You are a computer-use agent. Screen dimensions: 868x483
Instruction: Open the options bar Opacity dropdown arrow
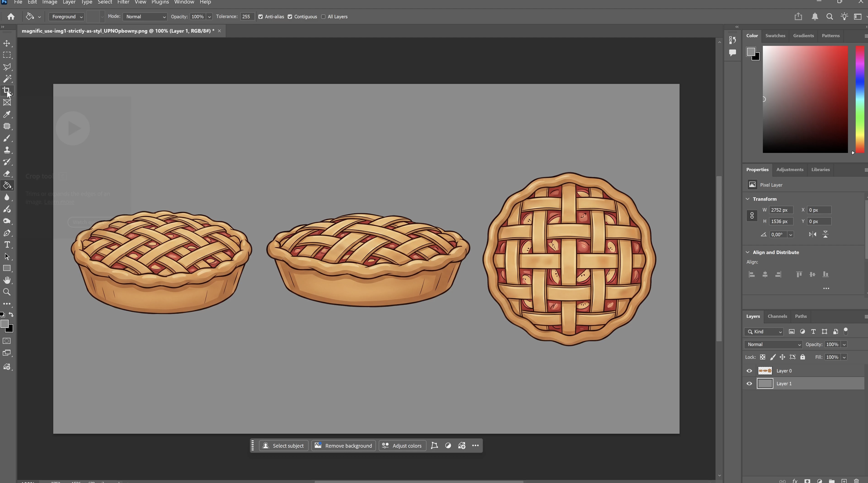(209, 17)
